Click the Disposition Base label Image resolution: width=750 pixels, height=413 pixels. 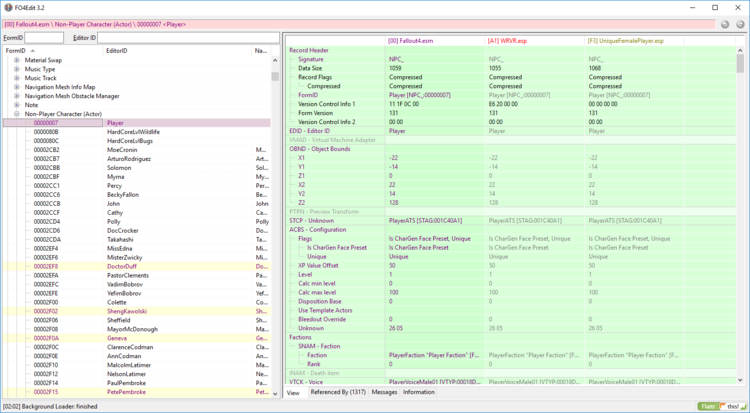(320, 301)
